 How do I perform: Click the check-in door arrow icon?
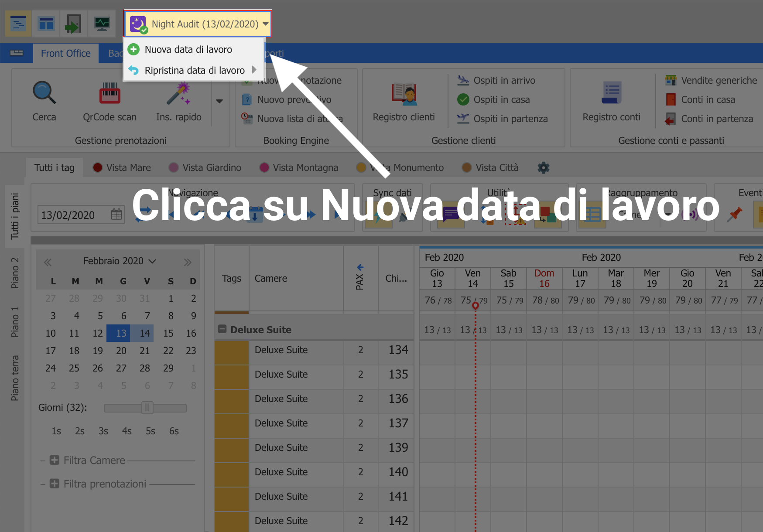pos(74,24)
